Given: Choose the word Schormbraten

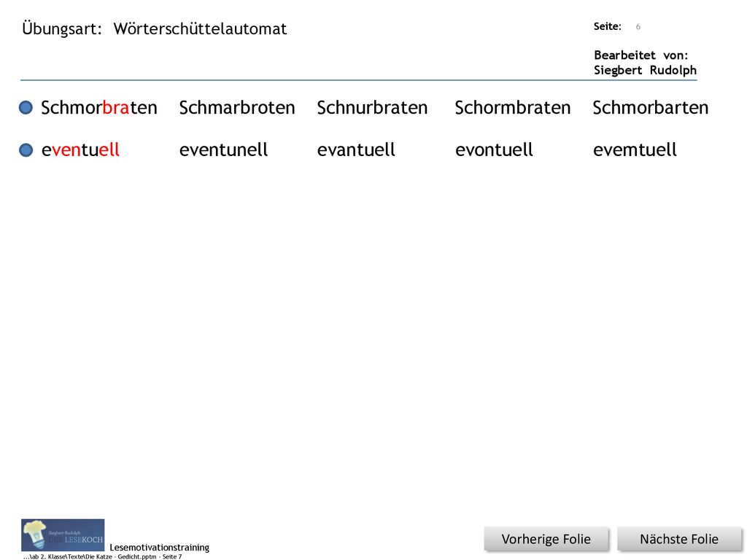Looking at the screenshot, I should 513,108.
